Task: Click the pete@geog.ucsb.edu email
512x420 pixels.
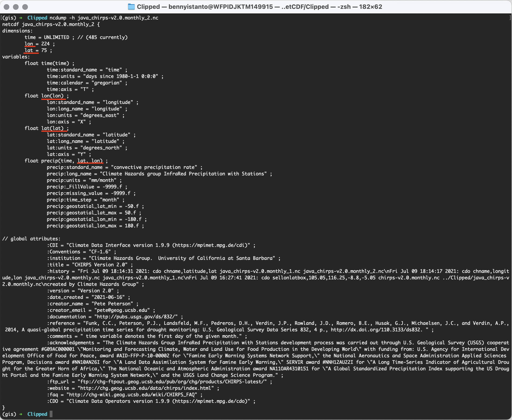Action: click(x=122, y=310)
